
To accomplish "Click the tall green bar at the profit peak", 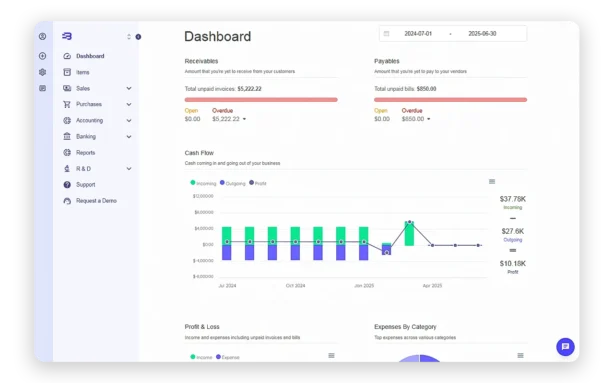I will click(x=409, y=234).
